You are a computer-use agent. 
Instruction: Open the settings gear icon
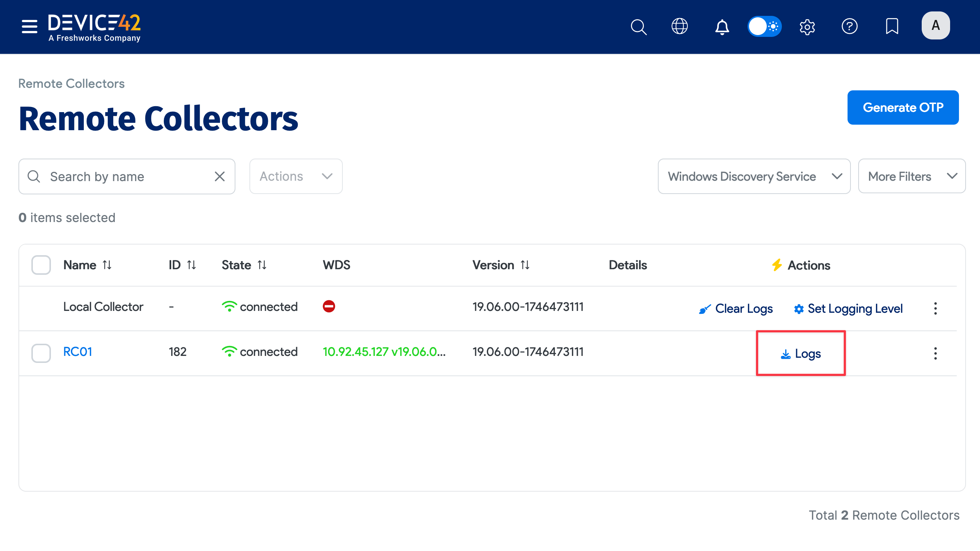tap(807, 27)
